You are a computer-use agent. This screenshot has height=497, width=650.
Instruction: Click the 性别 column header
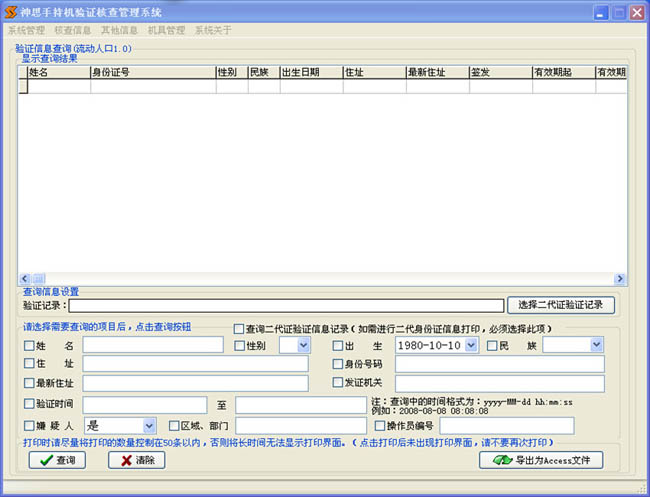point(232,72)
